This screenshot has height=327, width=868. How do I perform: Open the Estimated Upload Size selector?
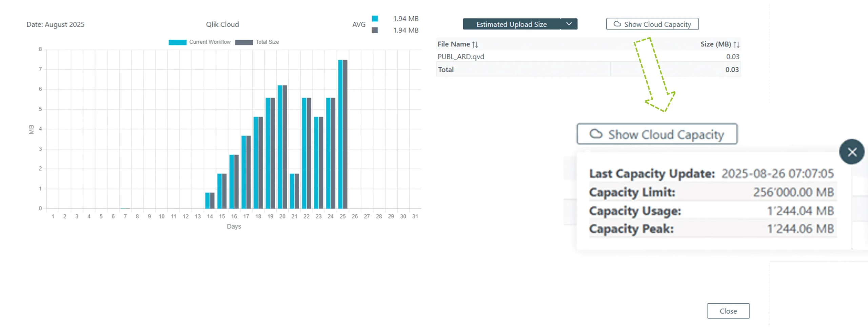(x=511, y=24)
